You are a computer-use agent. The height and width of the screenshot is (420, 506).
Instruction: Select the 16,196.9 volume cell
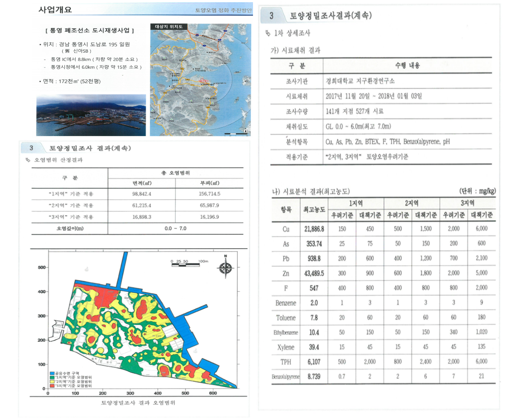pos(210,217)
